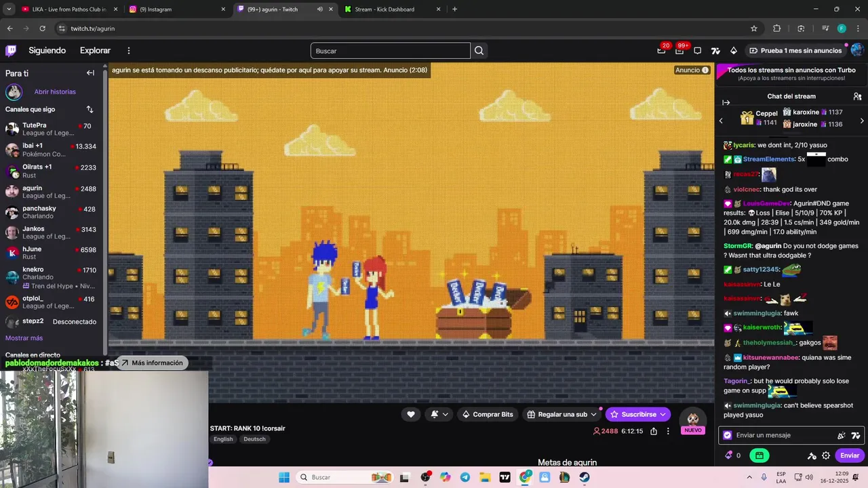The width and height of the screenshot is (868, 488).
Task: Expand followed channels with Mostrar más
Action: (24, 338)
